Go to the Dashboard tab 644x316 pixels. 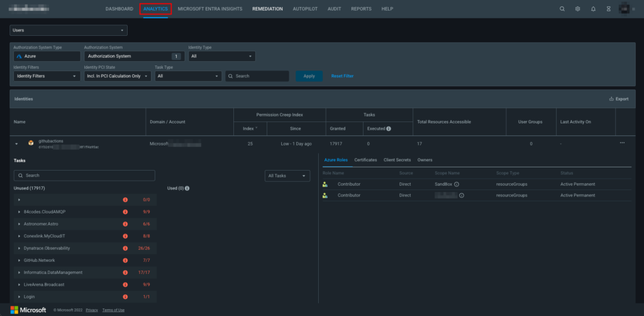(x=119, y=9)
